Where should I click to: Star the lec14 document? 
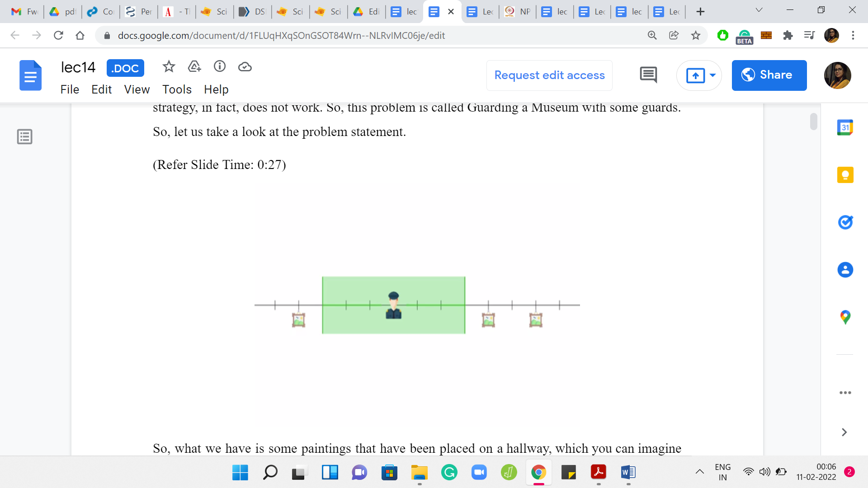coord(169,67)
